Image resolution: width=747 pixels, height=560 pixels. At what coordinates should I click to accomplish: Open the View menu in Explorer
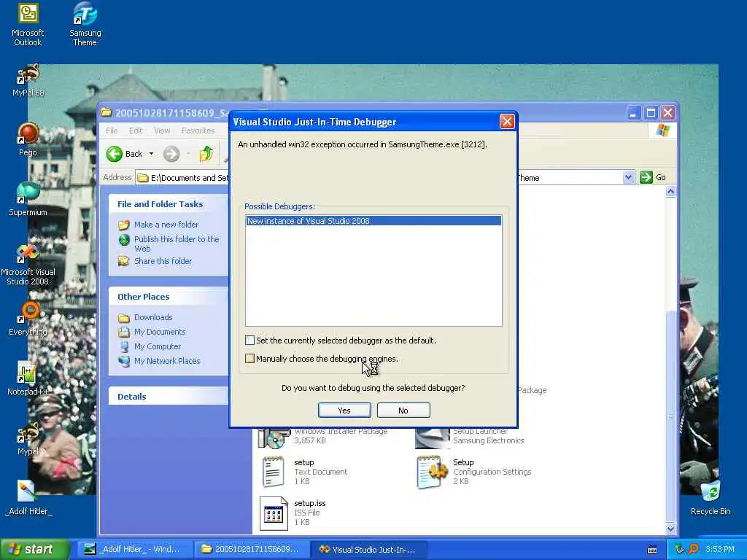tap(162, 131)
